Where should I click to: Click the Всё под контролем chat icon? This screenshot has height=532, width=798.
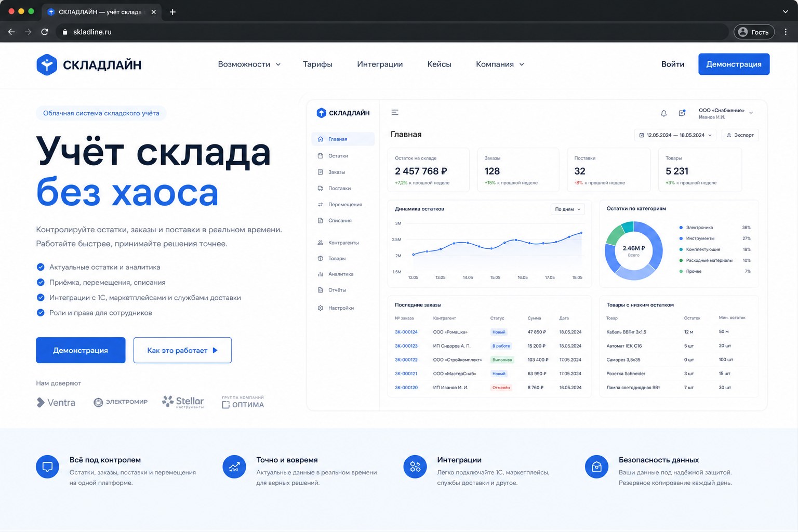(x=47, y=467)
